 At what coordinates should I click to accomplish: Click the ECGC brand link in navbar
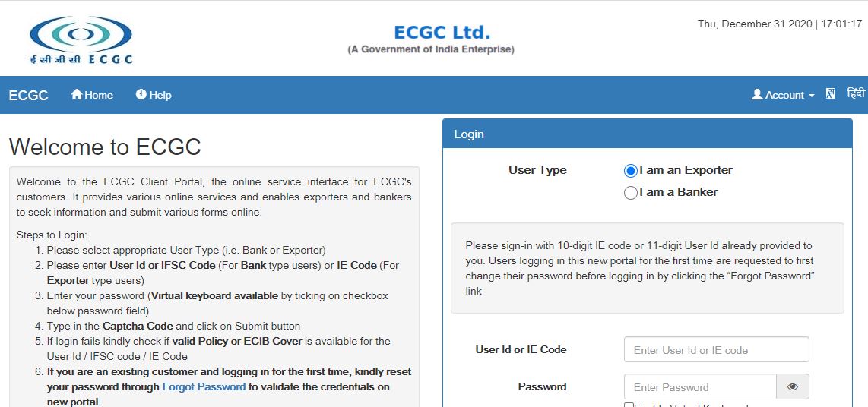(x=28, y=95)
